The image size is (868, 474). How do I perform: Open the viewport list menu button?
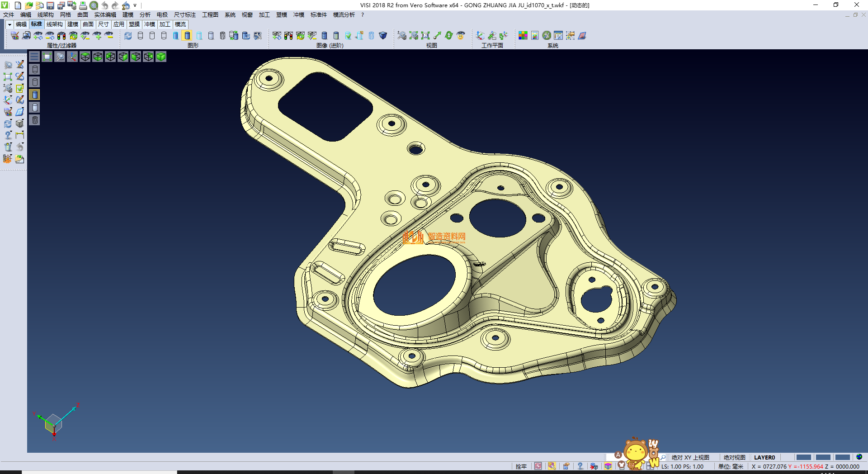(x=34, y=57)
